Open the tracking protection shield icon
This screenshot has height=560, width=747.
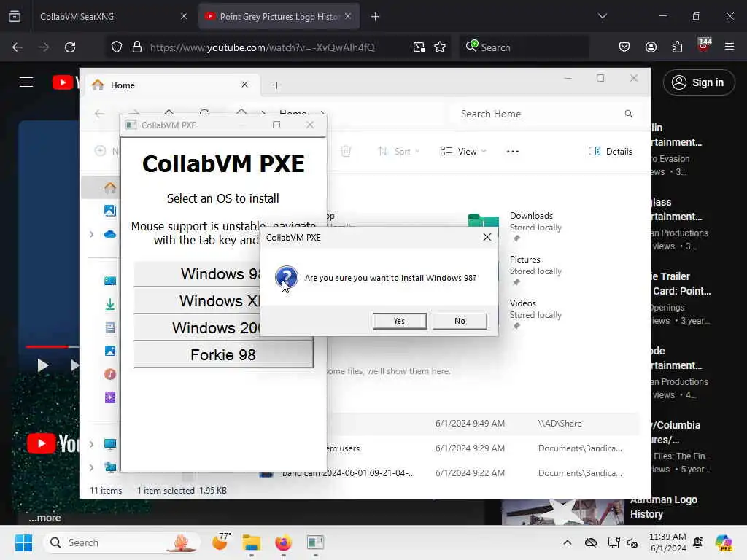(116, 47)
